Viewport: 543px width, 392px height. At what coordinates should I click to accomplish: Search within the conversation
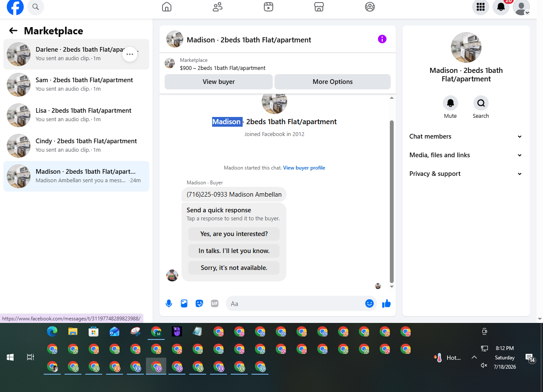pyautogui.click(x=481, y=103)
